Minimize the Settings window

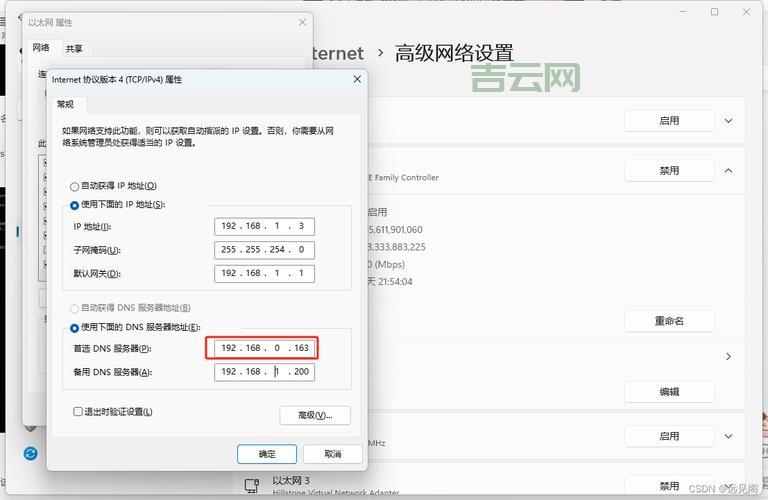[x=683, y=11]
